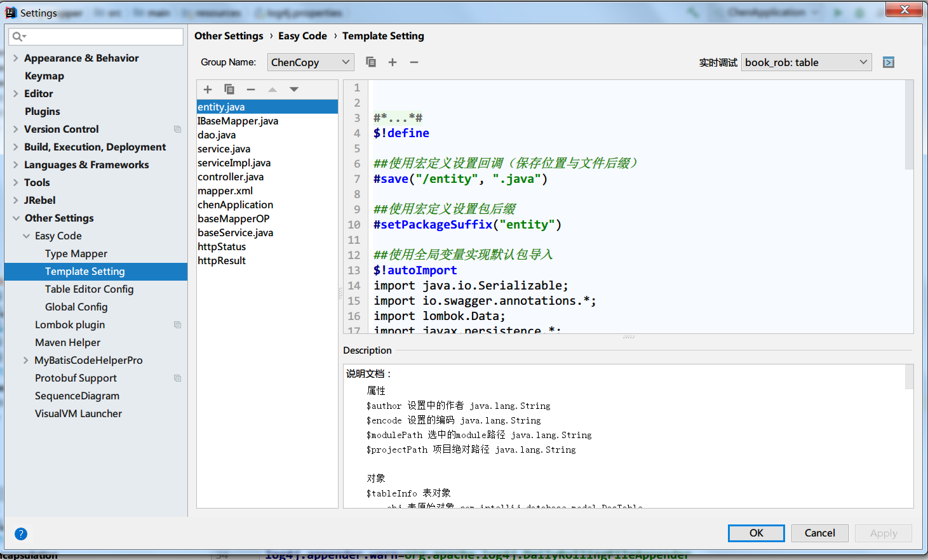Confirm settings with OK

[756, 533]
